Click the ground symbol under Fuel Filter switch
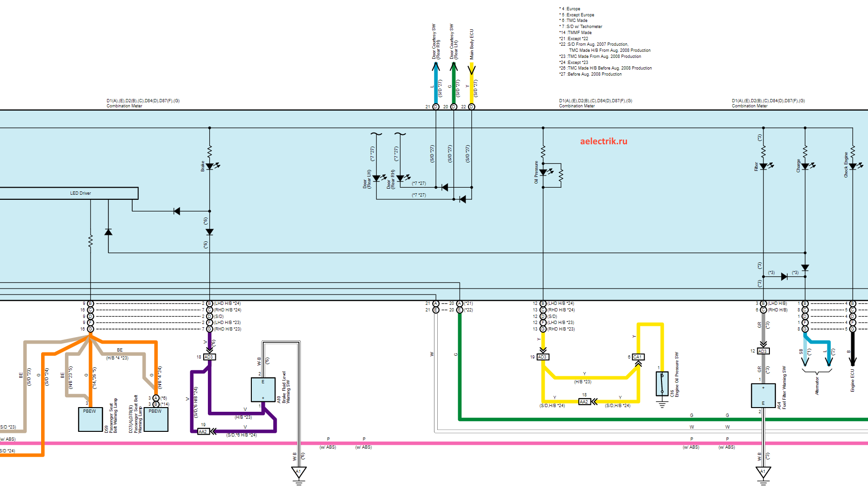The width and height of the screenshot is (868, 486). [763, 476]
